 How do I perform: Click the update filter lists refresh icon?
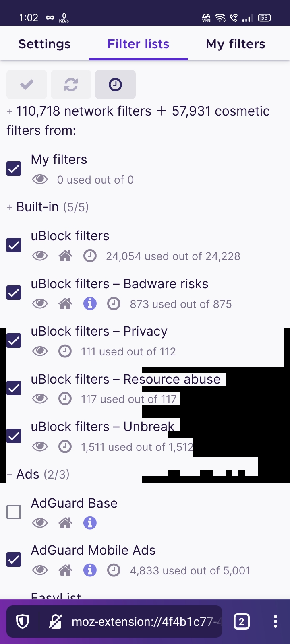point(71,85)
